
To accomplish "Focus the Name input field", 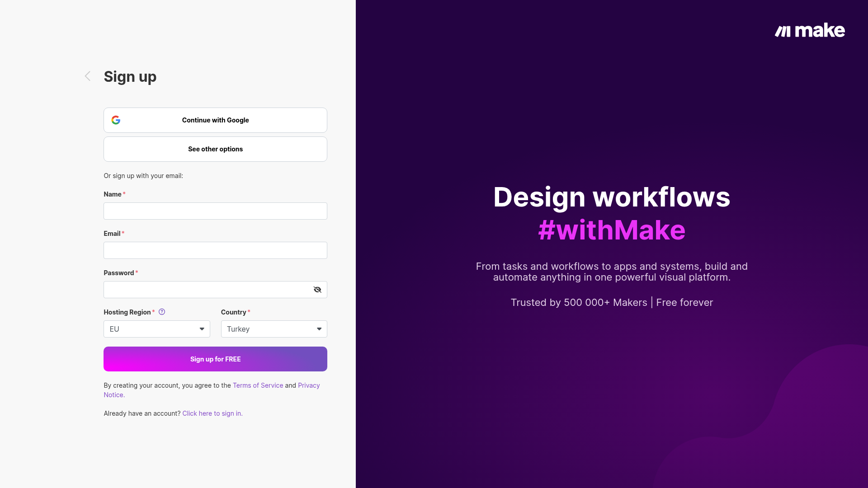I will (215, 211).
